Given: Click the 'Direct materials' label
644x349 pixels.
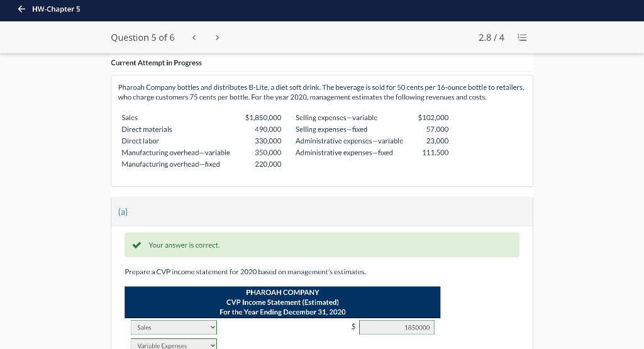Looking at the screenshot, I should [147, 130].
